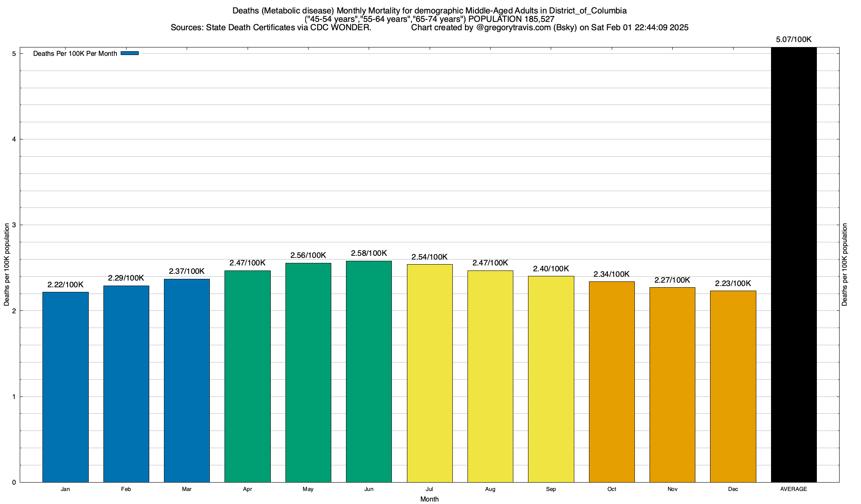Click the chart title mentioning District_of_Columbia
The height and width of the screenshot is (504, 861).
[429, 11]
